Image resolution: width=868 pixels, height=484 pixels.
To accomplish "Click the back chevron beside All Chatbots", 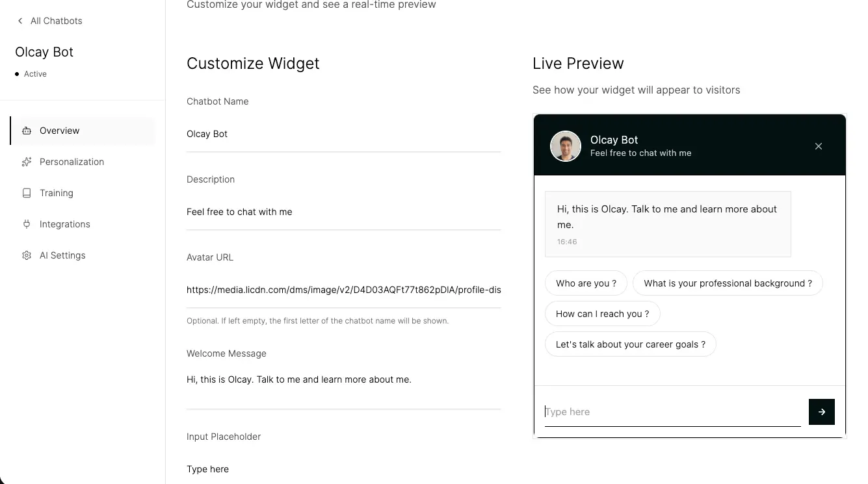I will [x=20, y=21].
